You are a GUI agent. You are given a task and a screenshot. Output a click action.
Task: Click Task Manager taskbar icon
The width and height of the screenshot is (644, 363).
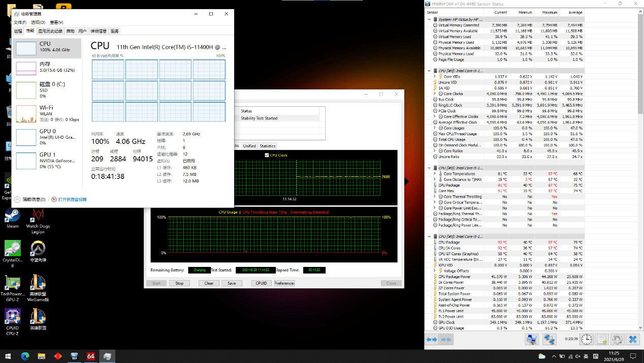coord(107,356)
